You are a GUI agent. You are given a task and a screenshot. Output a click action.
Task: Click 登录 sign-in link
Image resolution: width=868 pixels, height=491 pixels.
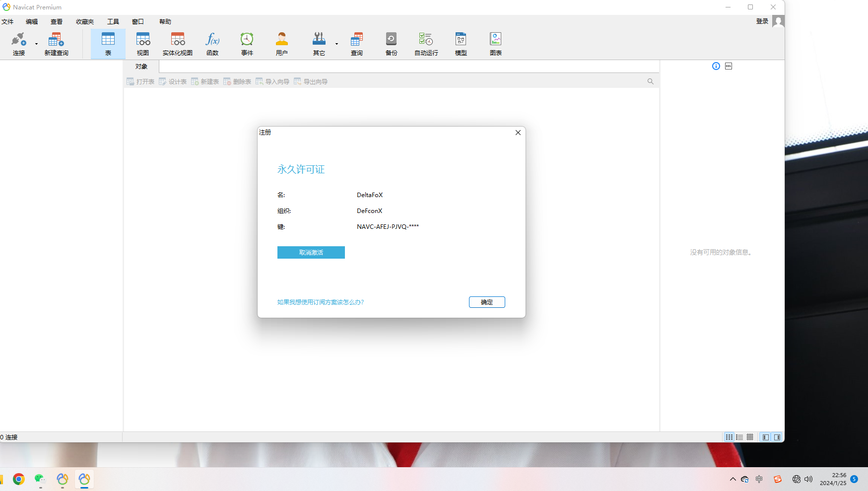tap(762, 21)
